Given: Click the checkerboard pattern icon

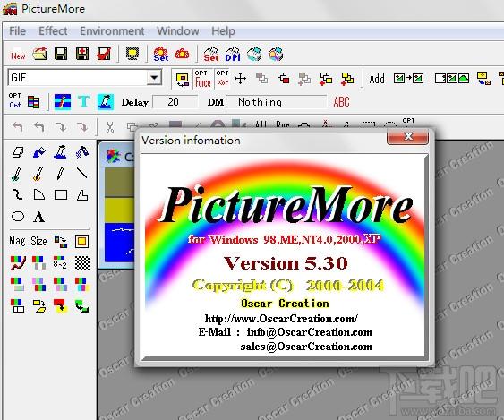Looking at the screenshot, I should [82, 262].
